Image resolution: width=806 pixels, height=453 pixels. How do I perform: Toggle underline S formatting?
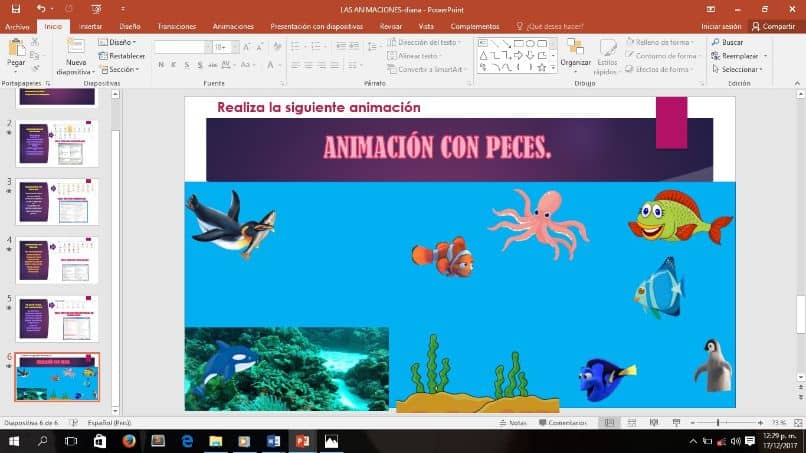pyautogui.click(x=187, y=65)
